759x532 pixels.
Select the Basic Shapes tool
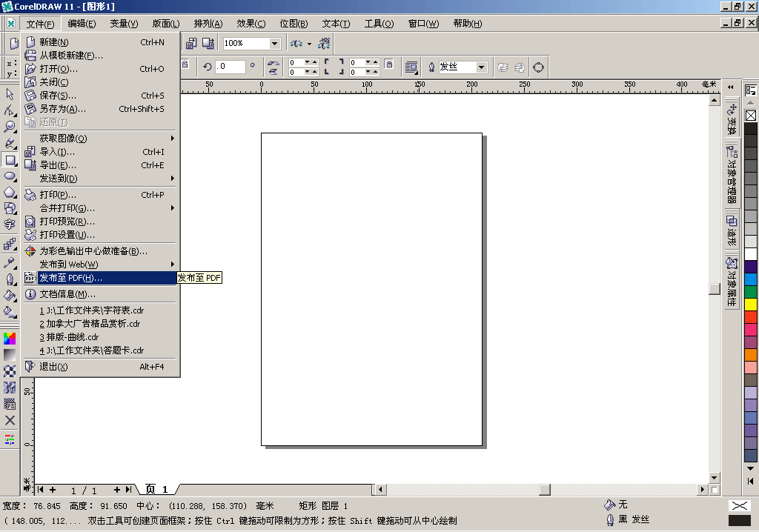pyautogui.click(x=10, y=209)
